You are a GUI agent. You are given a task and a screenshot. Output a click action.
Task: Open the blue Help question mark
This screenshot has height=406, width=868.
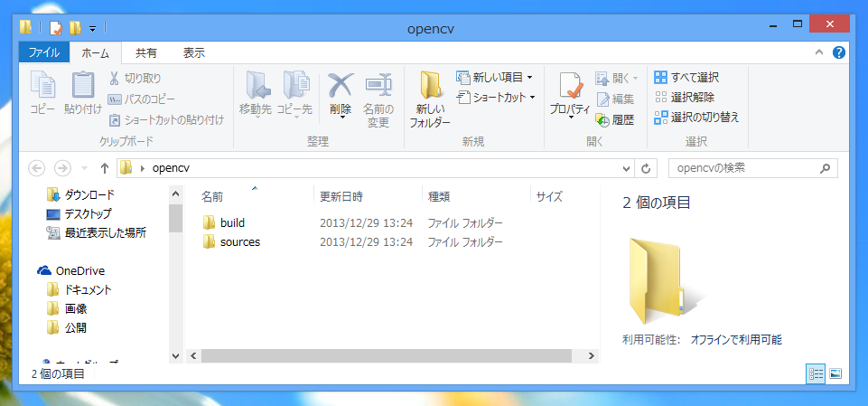tap(839, 52)
